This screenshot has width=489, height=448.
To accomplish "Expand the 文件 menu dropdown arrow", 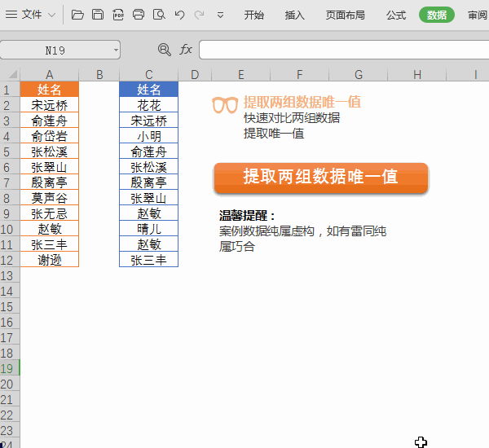I will pos(52,15).
